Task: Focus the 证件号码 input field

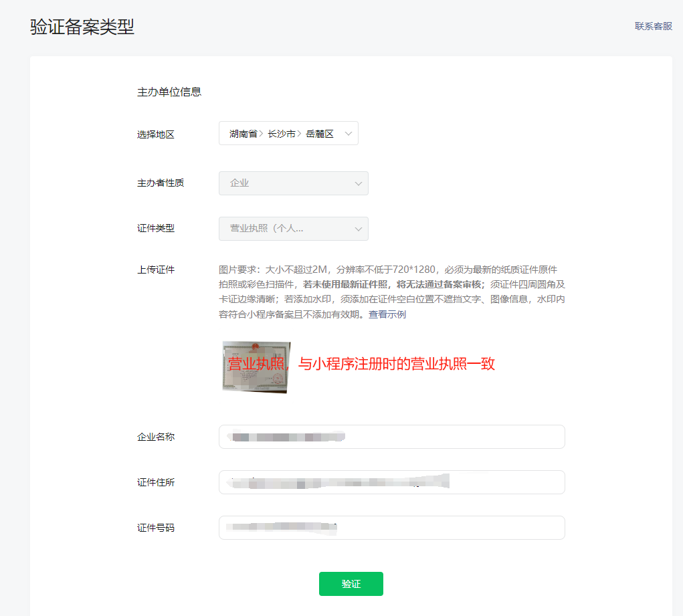Action: click(x=391, y=528)
